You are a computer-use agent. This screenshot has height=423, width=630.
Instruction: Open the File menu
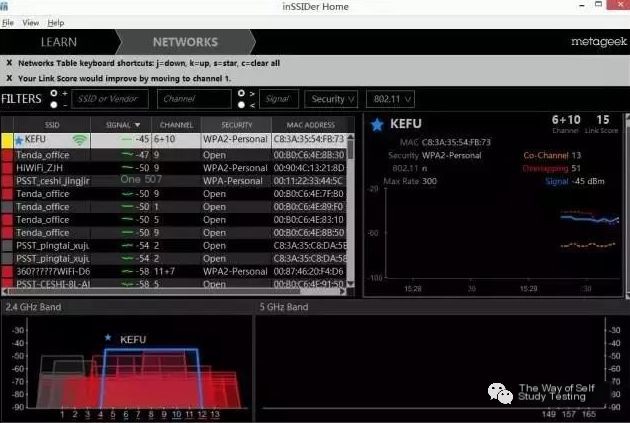coord(8,23)
